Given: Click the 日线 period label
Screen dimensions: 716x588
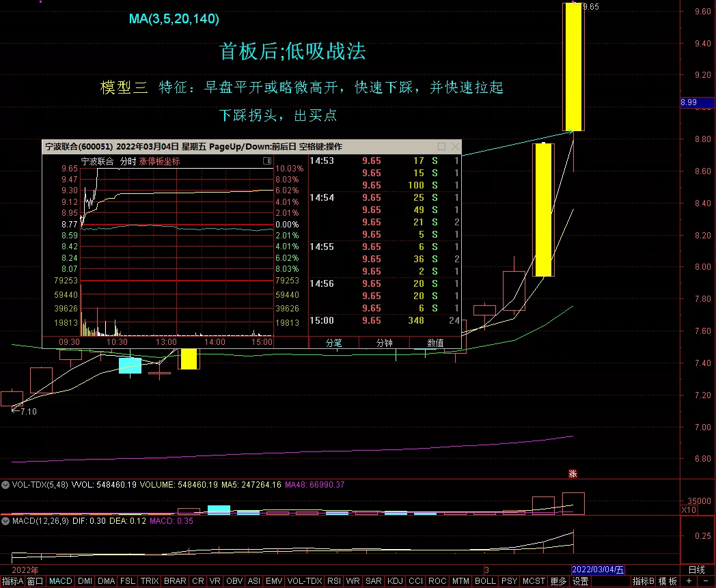Looking at the screenshot, I should 697,570.
